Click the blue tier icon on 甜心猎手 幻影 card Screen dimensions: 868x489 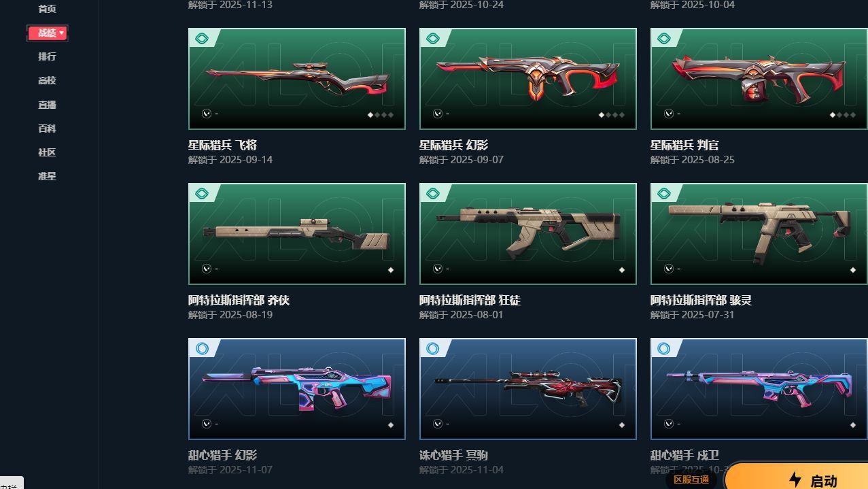click(x=201, y=349)
